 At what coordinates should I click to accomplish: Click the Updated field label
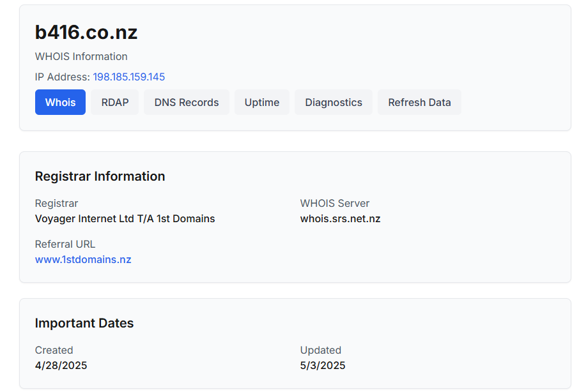pos(321,350)
